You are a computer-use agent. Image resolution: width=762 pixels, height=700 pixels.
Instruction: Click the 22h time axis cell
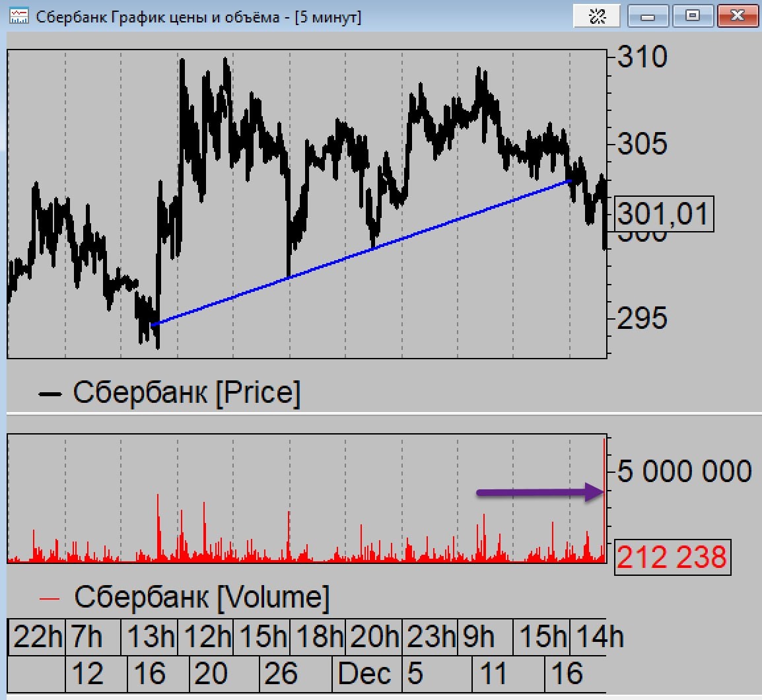pos(37,637)
